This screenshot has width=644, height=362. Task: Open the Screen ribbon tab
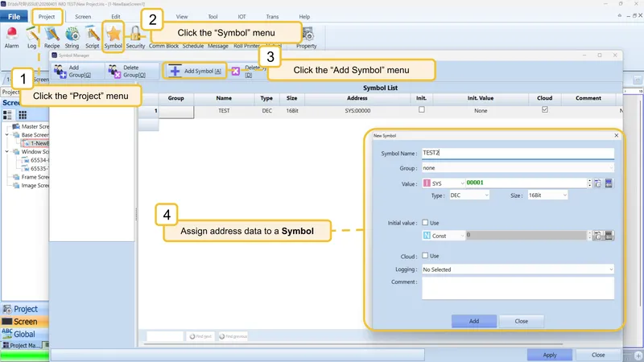[x=83, y=17]
